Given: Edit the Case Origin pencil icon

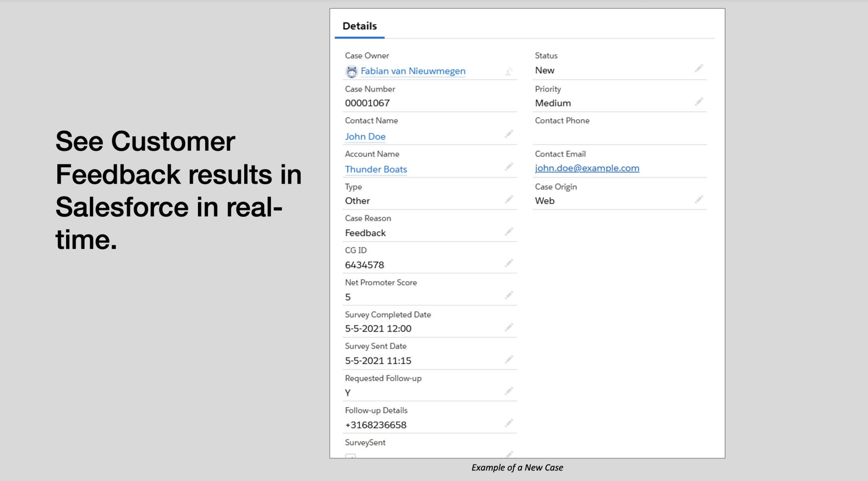Looking at the screenshot, I should (699, 199).
